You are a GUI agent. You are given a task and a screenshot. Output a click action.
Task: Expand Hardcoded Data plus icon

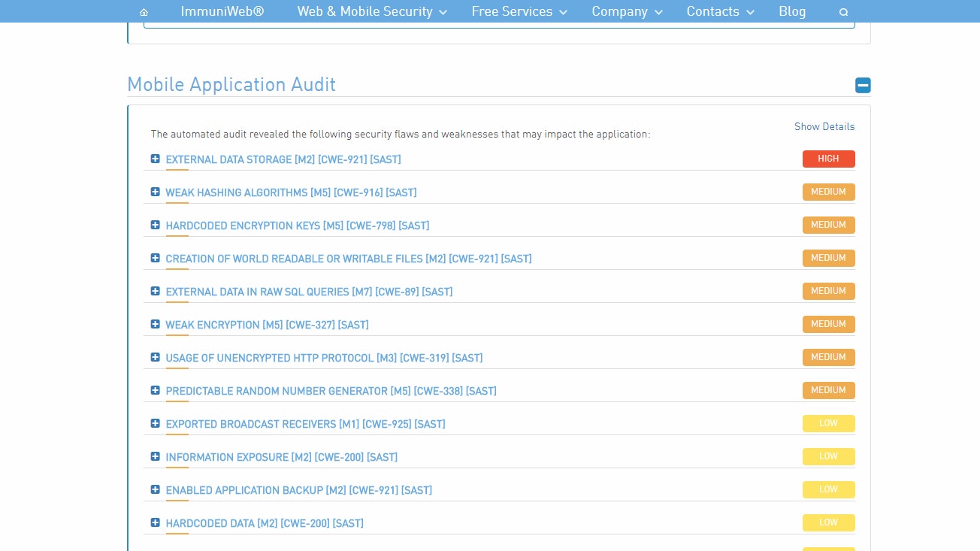[156, 522]
